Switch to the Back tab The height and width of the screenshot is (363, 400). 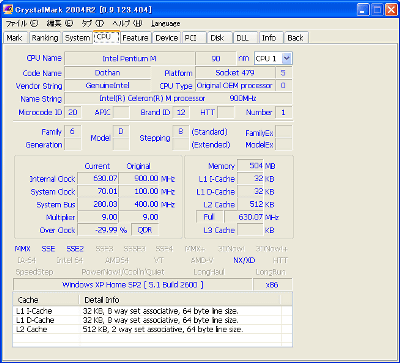pyautogui.click(x=295, y=38)
